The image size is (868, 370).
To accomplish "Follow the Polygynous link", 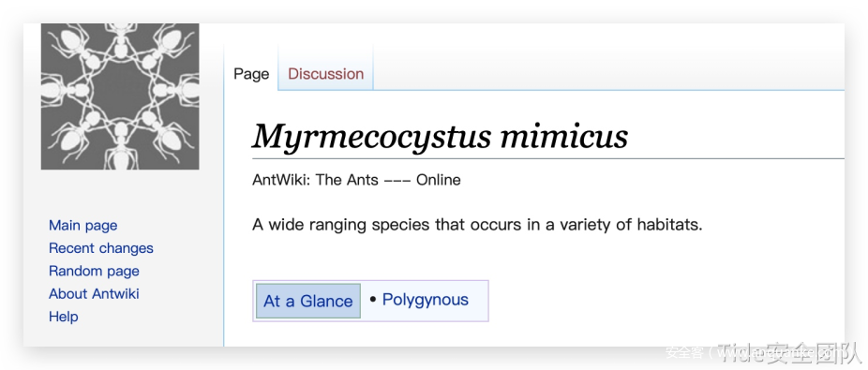I will (x=426, y=300).
